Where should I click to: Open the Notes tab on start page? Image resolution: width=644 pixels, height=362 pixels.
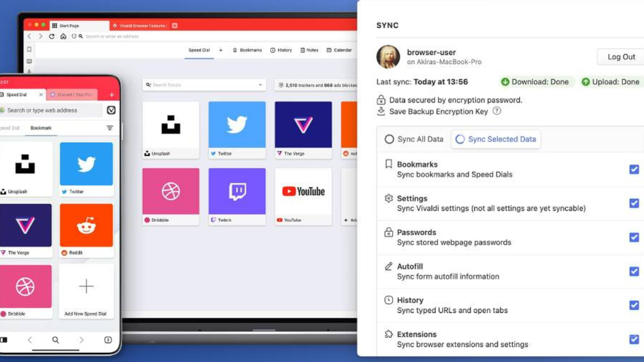click(309, 50)
